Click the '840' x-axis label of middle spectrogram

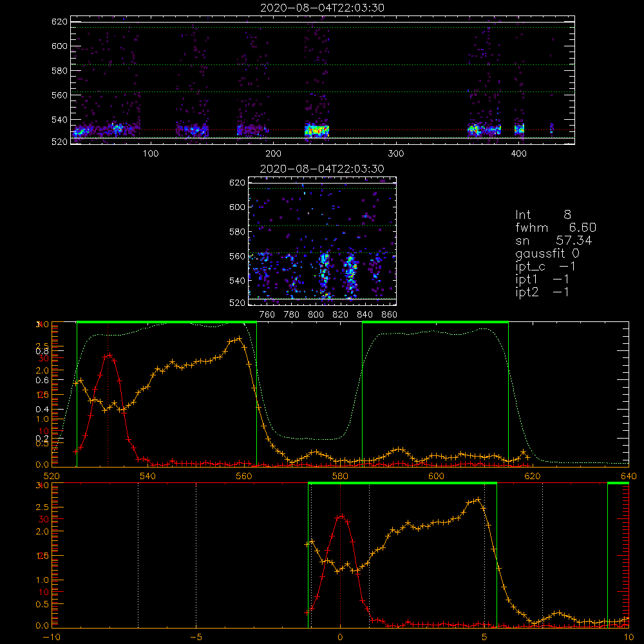365,315
